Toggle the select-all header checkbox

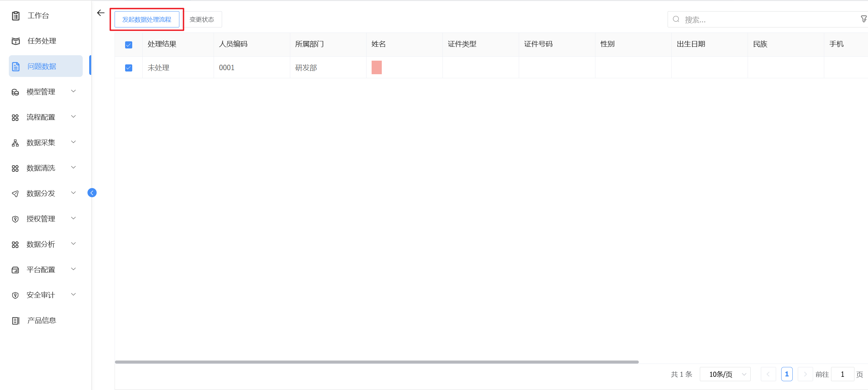tap(129, 45)
